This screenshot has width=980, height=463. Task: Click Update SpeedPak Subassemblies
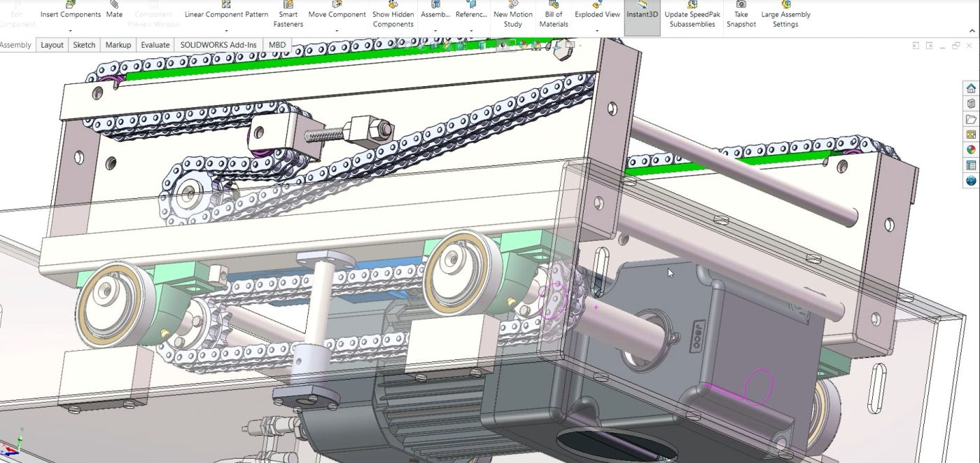pyautogui.click(x=692, y=15)
